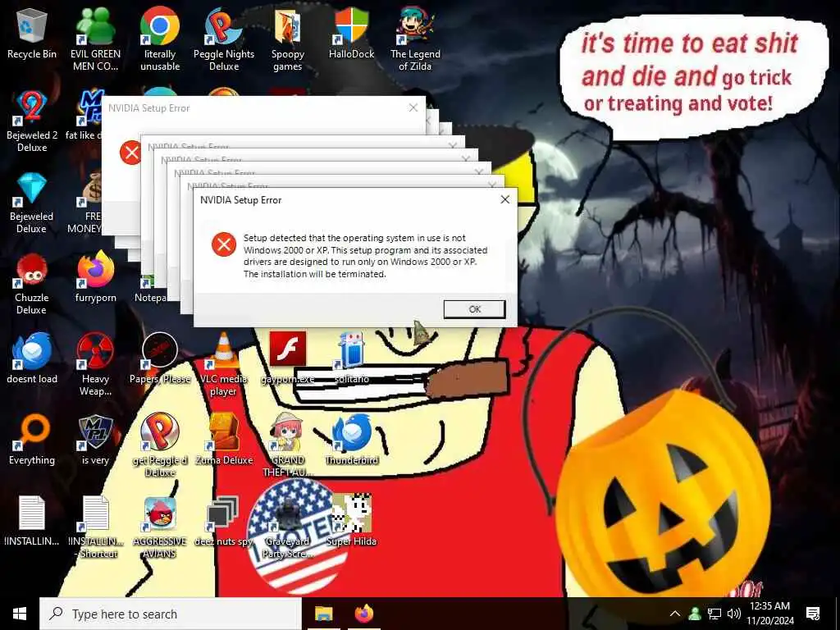Launch the Thunderbird desktop shortcut
The width and height of the screenshot is (840, 630).
pyautogui.click(x=351, y=441)
